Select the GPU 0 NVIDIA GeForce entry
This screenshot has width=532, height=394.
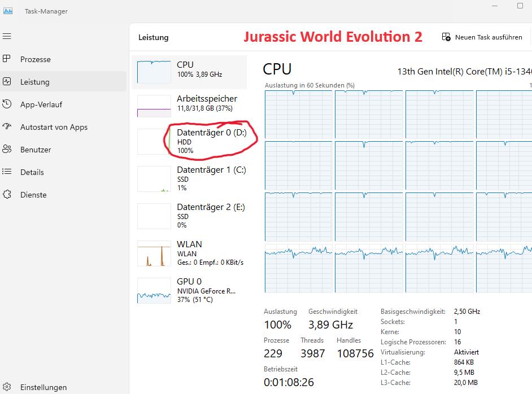[x=189, y=291]
